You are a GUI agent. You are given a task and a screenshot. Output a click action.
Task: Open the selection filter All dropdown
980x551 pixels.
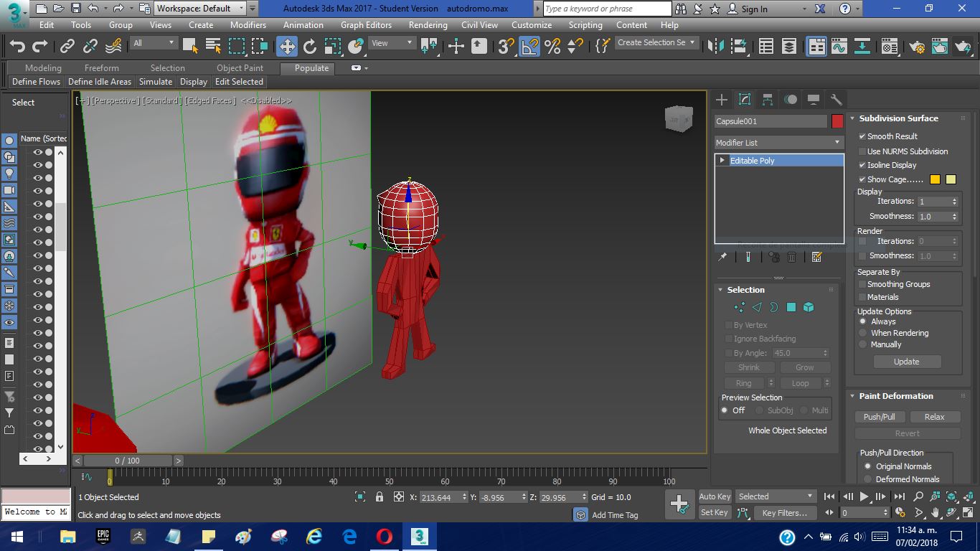tap(154, 43)
